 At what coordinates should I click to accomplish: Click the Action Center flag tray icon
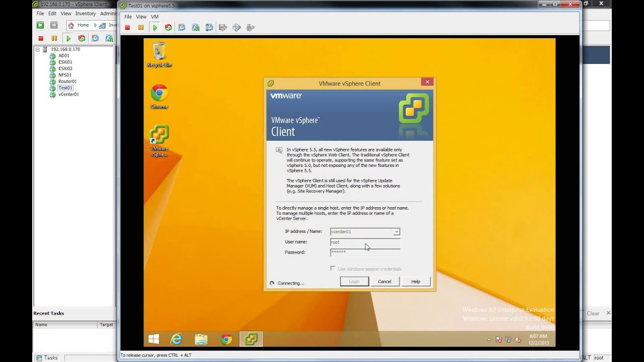(x=499, y=339)
